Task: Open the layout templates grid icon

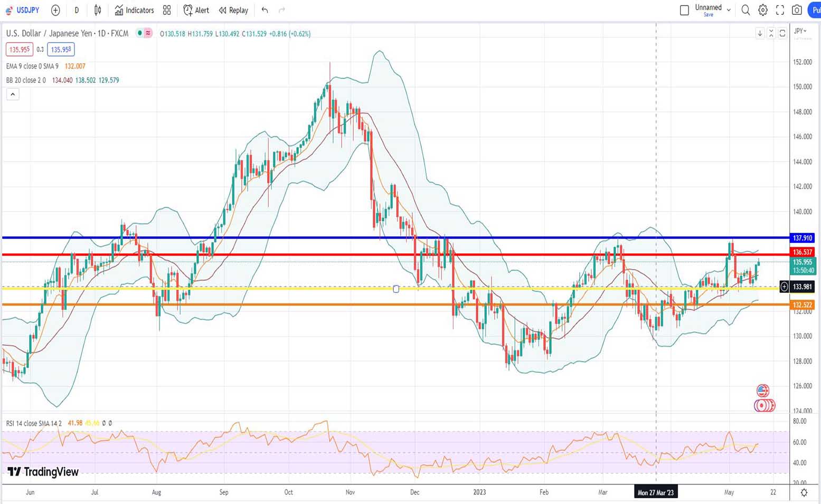Action: coord(167,10)
